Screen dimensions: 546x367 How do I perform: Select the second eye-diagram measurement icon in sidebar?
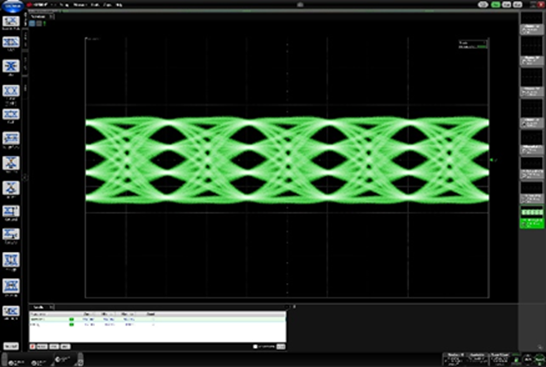pos(11,42)
